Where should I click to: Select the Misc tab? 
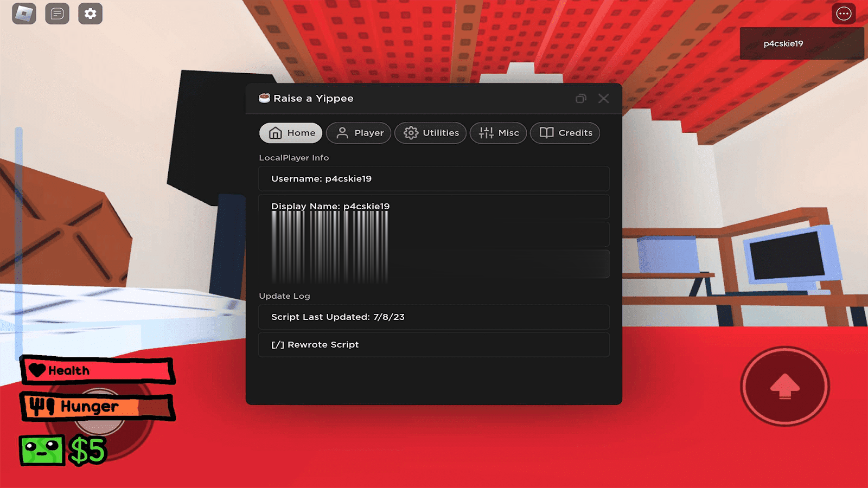[x=498, y=133]
